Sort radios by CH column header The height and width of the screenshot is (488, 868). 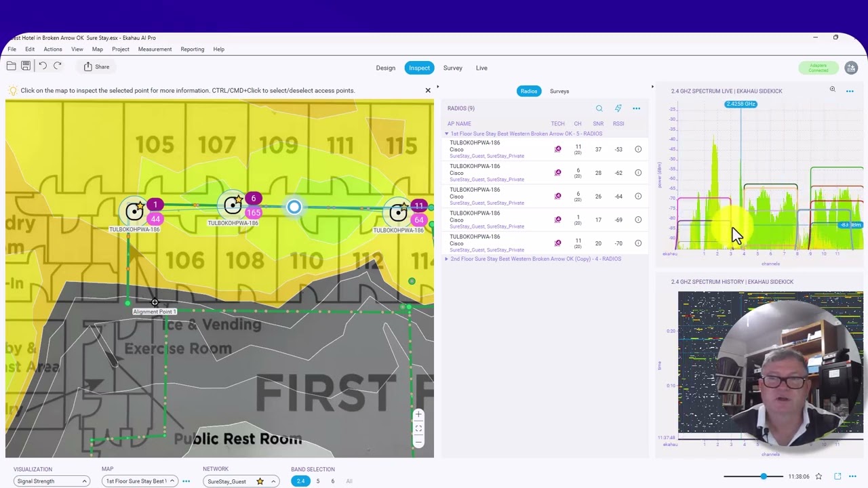[x=577, y=123]
